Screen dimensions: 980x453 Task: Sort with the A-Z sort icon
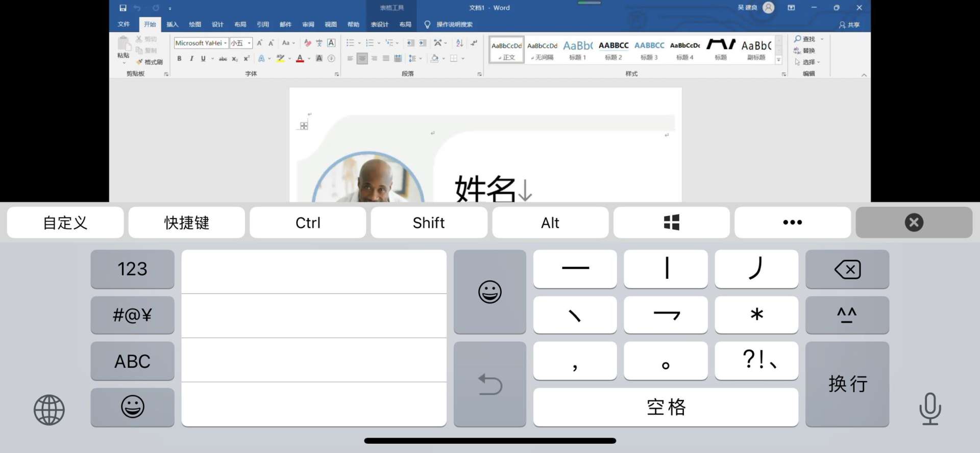point(459,43)
